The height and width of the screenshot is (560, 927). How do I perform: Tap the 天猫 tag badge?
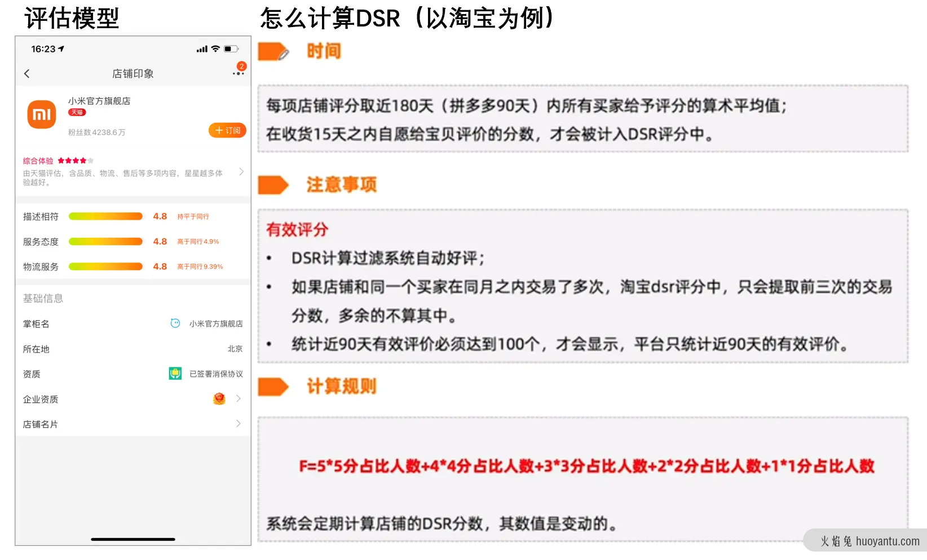pyautogui.click(x=77, y=112)
